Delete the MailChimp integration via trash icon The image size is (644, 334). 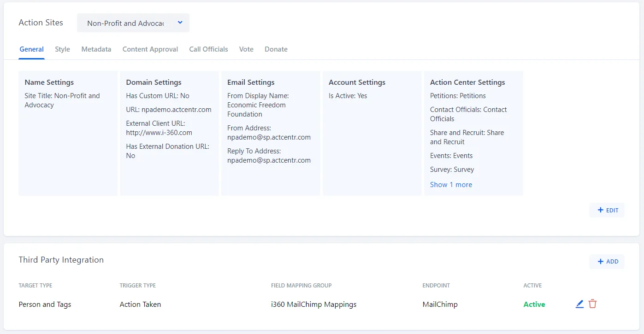click(x=593, y=304)
